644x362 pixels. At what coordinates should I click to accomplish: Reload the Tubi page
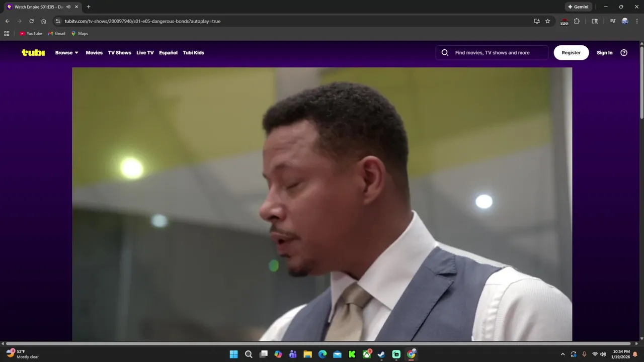32,21
